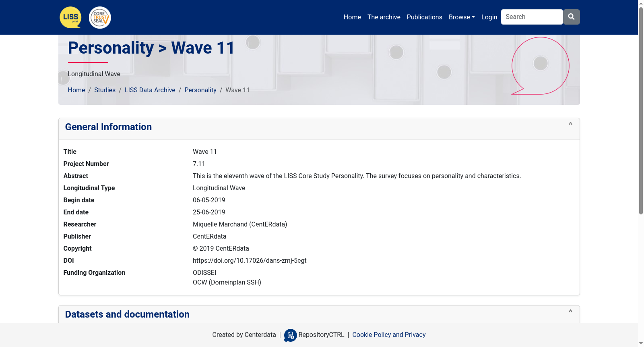This screenshot has width=644, height=347.
Task: Click the scrollbar up arrow
Action: [x=641, y=3]
